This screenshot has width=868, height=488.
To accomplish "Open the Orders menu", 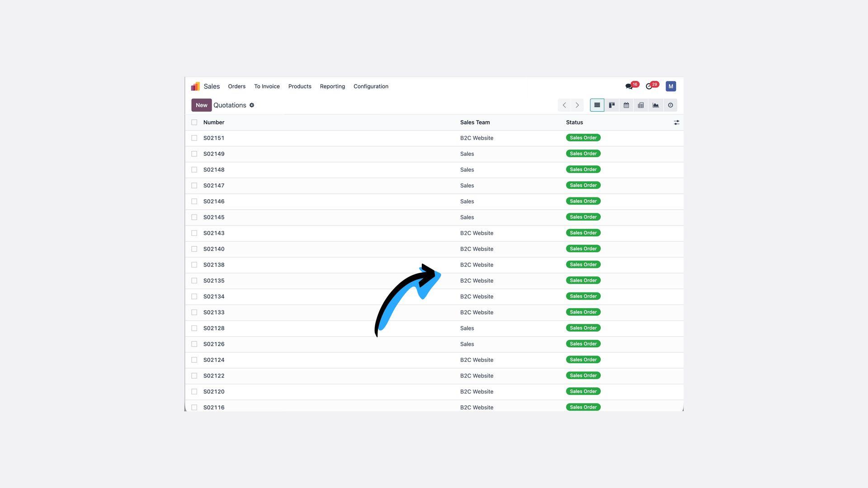I will pos(236,86).
